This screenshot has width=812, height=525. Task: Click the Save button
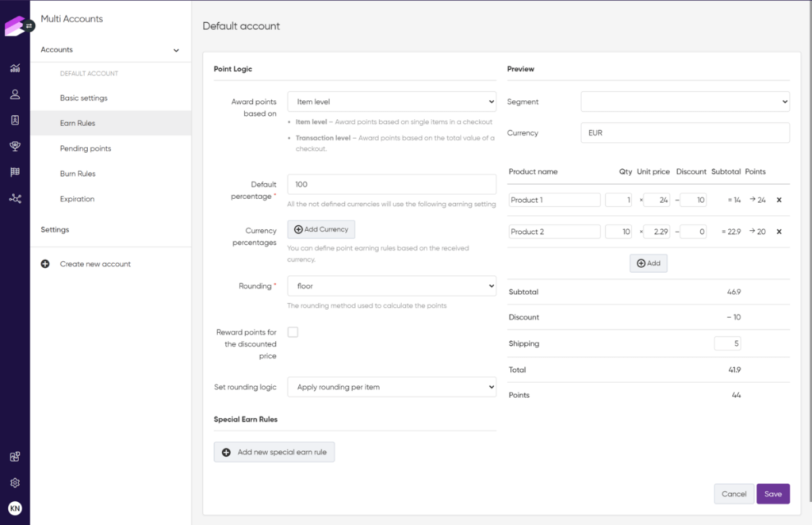point(772,494)
